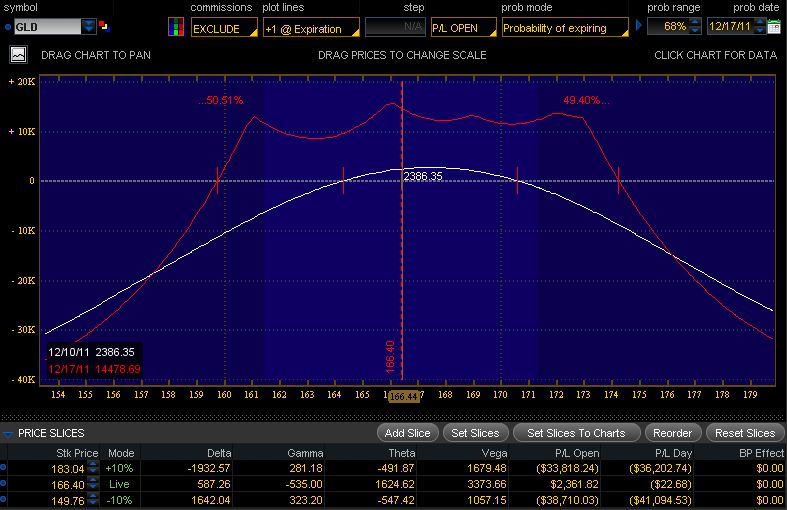The width and height of the screenshot is (787, 510).
Task: Click the $2,361.82 P/L Open value
Action: pyautogui.click(x=574, y=484)
